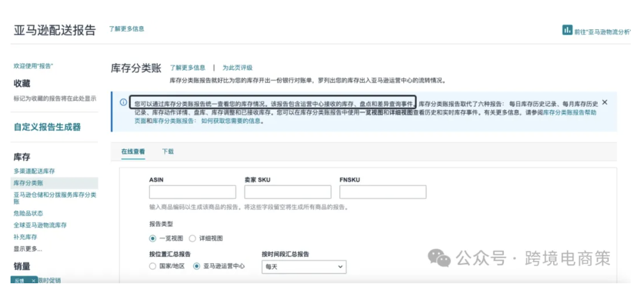Click the 亚马逊配送报告 page title

pyautogui.click(x=55, y=30)
